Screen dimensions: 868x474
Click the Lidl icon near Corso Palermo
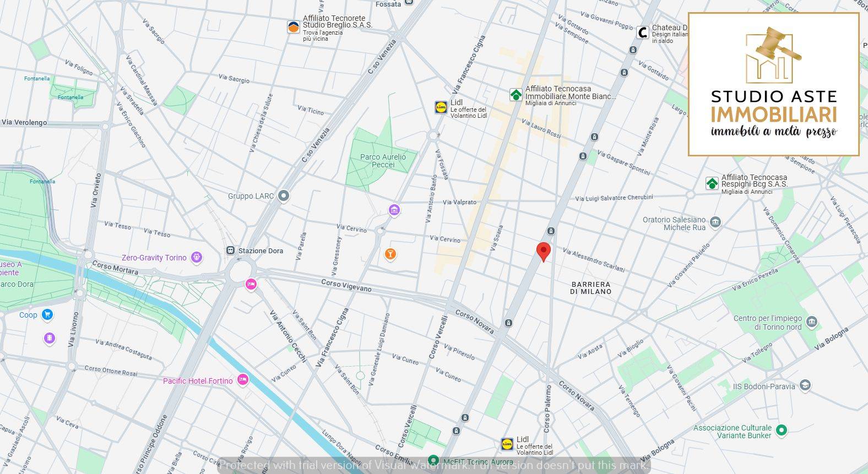(507, 444)
